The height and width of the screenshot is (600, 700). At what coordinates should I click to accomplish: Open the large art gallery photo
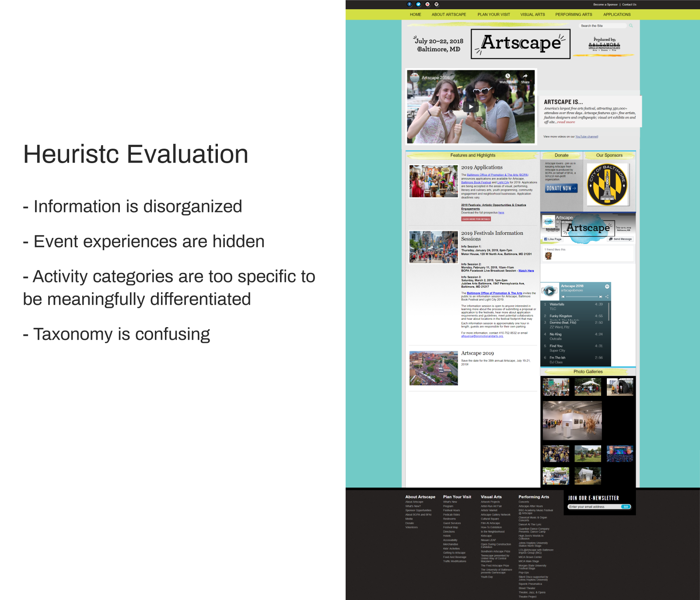coord(572,420)
